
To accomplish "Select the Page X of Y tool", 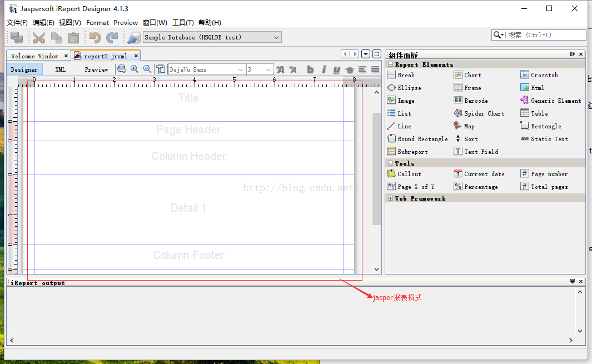I will [x=411, y=187].
